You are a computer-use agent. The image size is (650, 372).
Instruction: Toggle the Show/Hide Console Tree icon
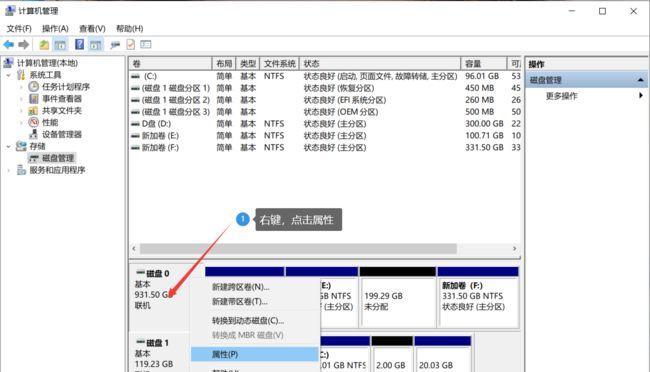[x=60, y=44]
